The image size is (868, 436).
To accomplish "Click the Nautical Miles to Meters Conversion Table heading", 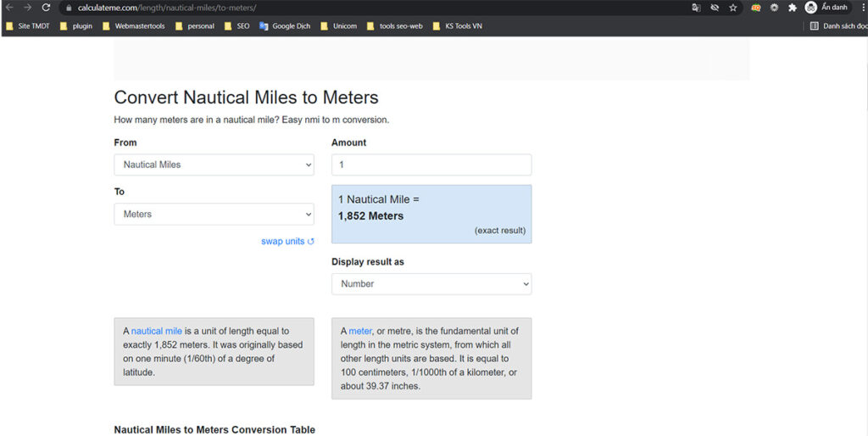I will click(x=214, y=429).
